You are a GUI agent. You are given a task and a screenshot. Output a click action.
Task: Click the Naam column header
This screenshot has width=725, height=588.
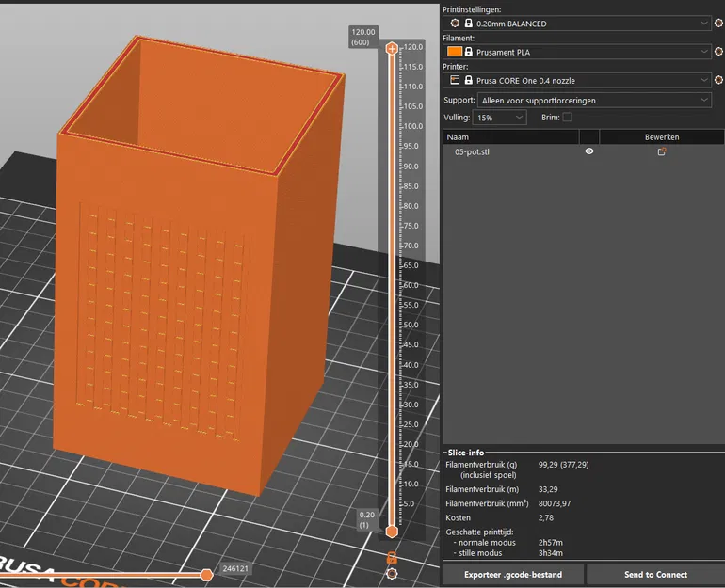point(511,137)
